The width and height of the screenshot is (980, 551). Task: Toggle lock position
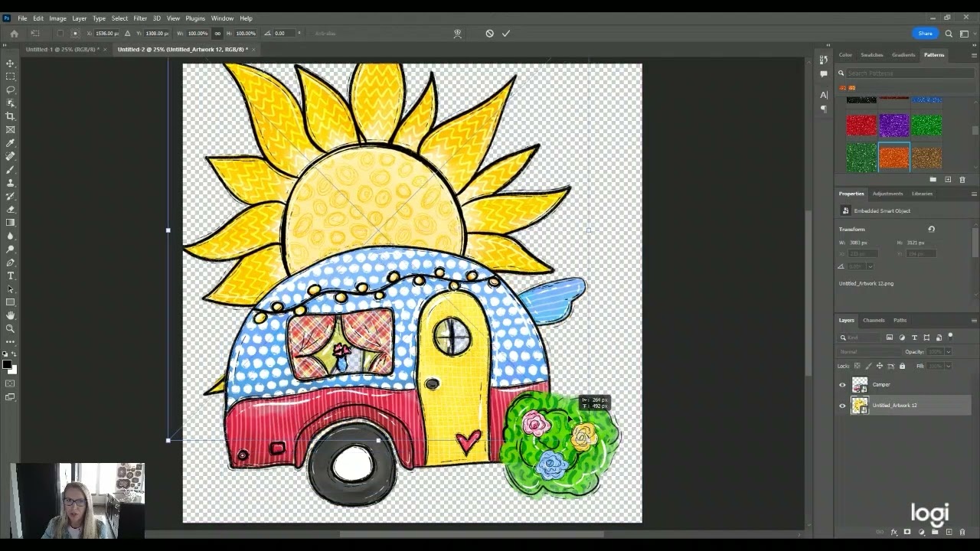[x=880, y=366]
